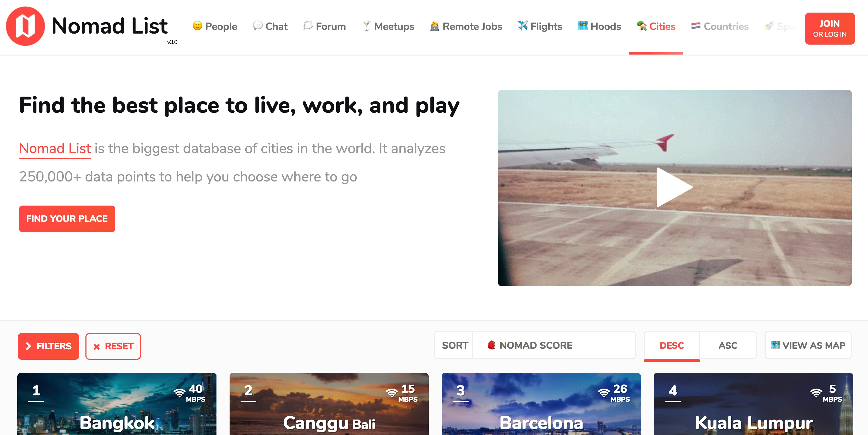
Task: Click the Nomad List red logo icon
Action: [x=25, y=26]
